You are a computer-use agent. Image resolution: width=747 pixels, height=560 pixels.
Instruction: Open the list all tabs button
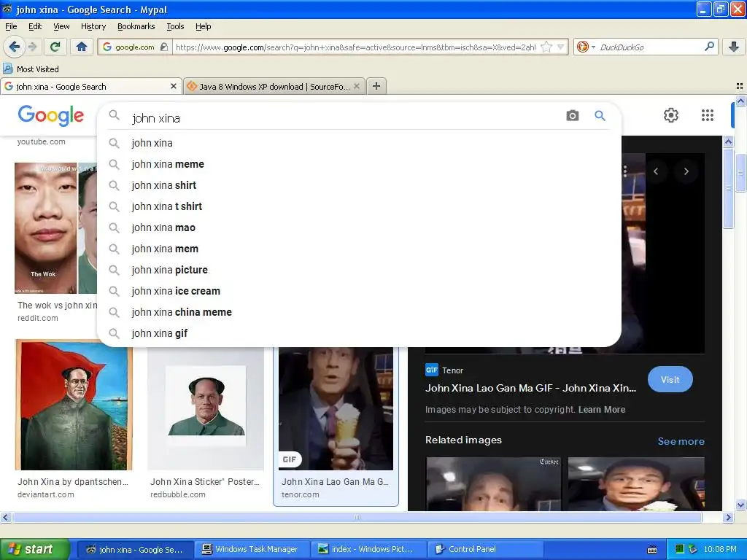point(740,86)
